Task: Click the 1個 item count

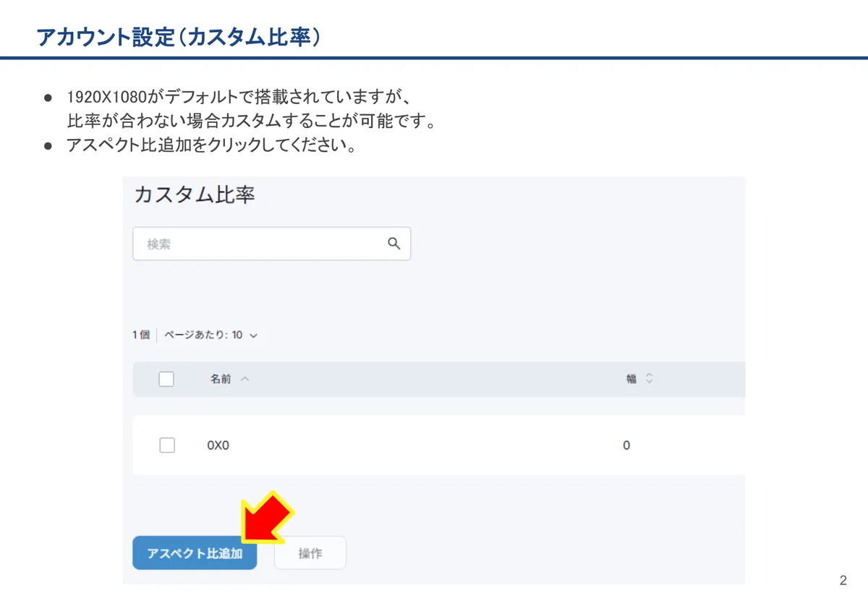Action: pyautogui.click(x=141, y=336)
